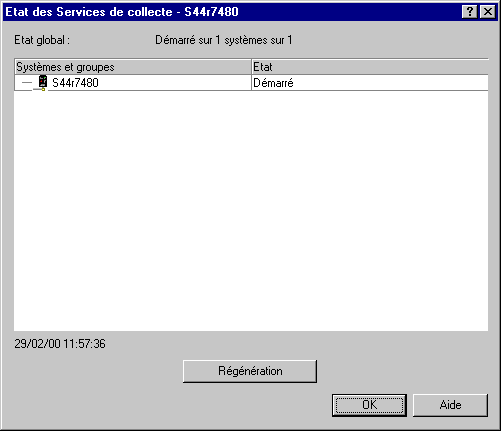Select the traffic-light system icon for S44r7480
Screen dimensions: 501x431
click(x=43, y=82)
